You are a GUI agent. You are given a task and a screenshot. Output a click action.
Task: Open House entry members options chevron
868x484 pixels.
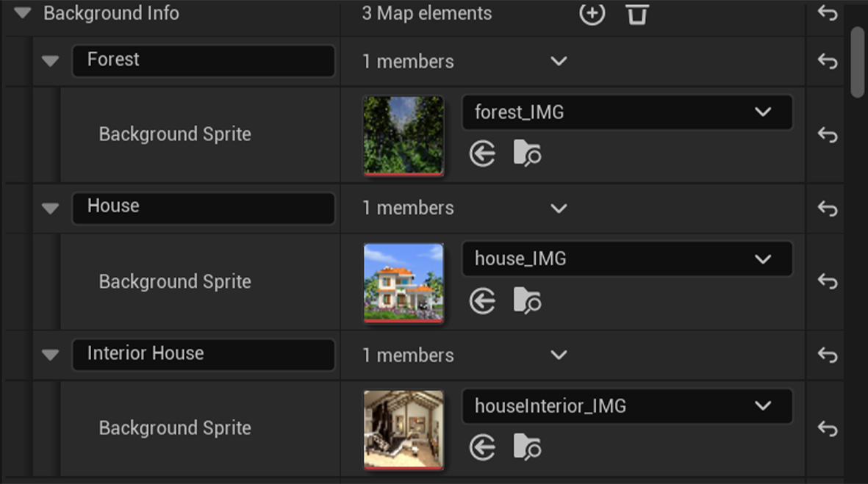(x=559, y=208)
